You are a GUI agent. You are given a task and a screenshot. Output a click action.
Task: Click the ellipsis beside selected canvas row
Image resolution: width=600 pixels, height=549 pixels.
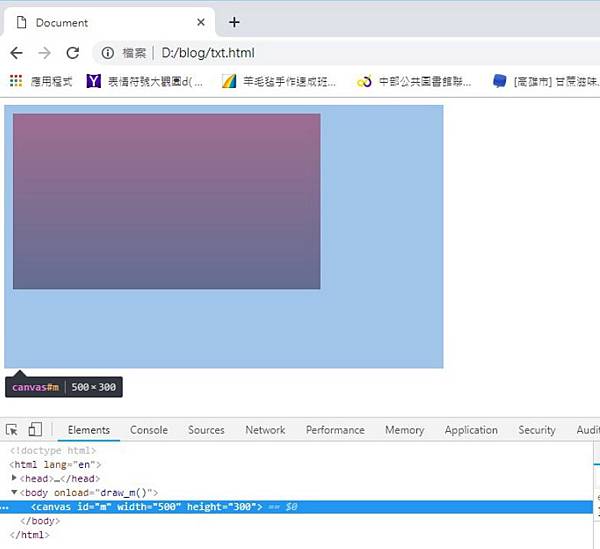[5, 508]
